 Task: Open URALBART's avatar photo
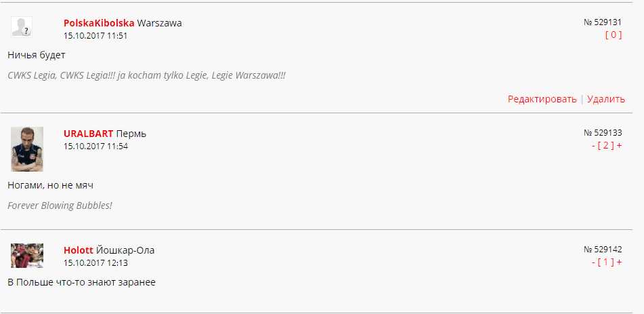click(x=27, y=149)
